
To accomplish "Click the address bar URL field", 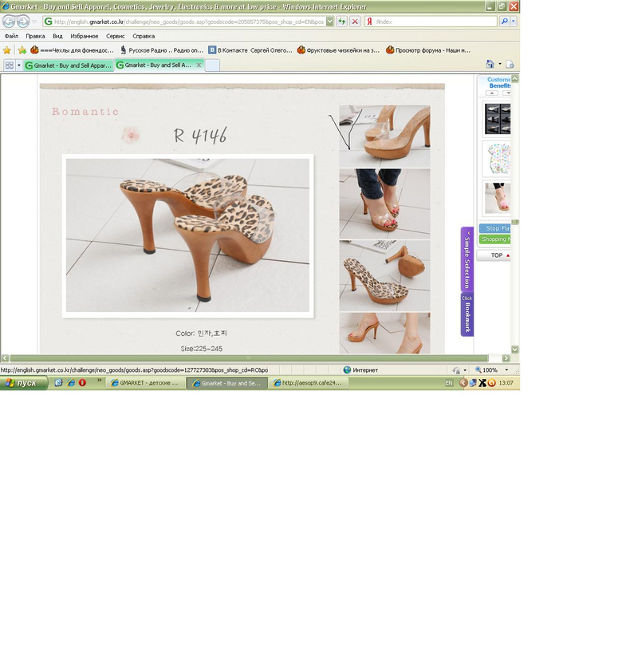I will point(184,22).
